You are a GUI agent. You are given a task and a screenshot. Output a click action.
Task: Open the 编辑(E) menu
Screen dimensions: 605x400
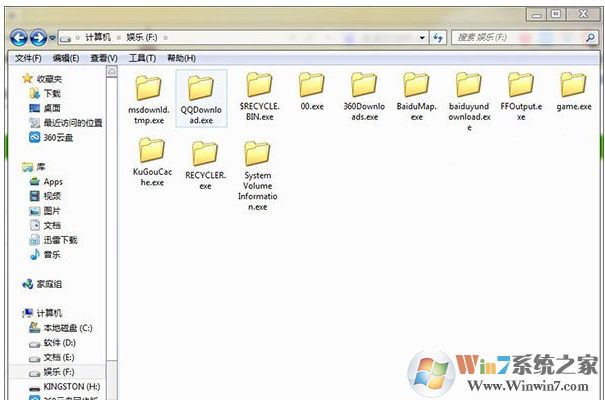coord(66,58)
